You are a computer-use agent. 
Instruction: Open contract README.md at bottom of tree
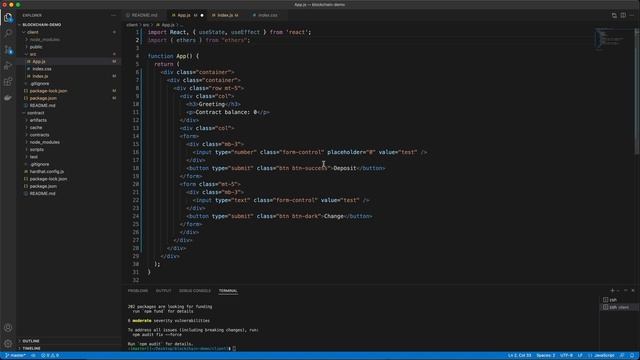[x=69, y=193]
